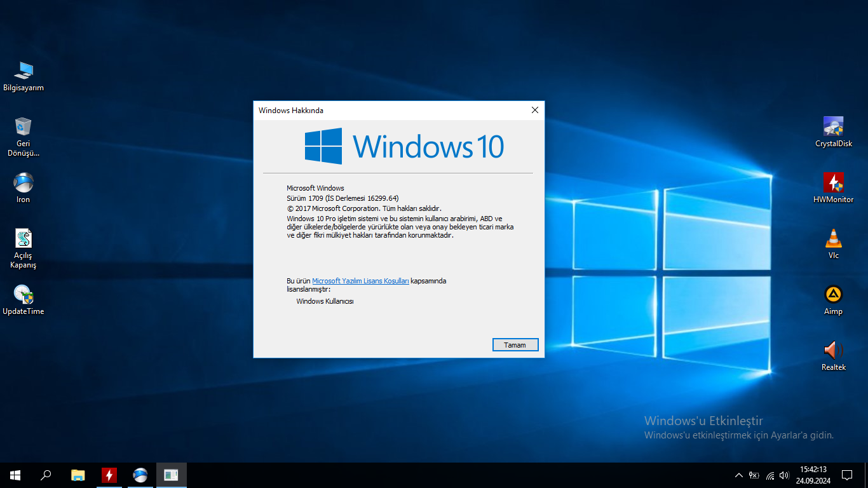868x488 pixels.
Task: Close the Windows Hakkında dialog
Action: pos(534,111)
